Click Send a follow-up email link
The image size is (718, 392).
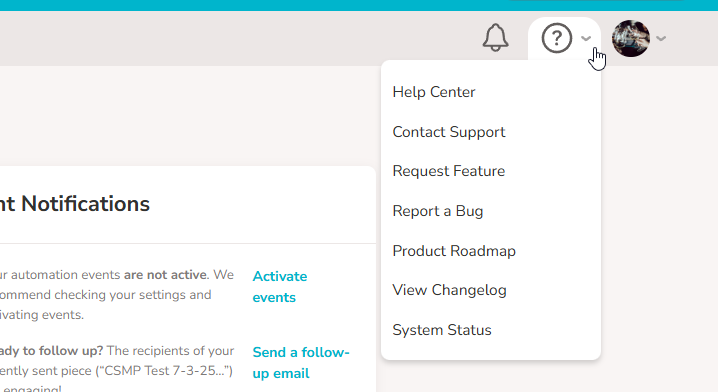[x=301, y=363]
